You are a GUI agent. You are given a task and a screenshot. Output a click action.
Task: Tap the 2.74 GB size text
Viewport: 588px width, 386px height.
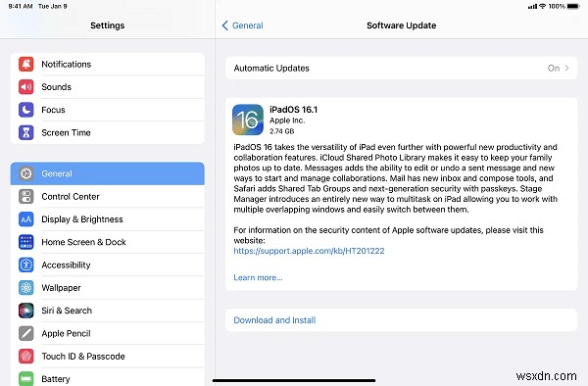pyautogui.click(x=282, y=131)
